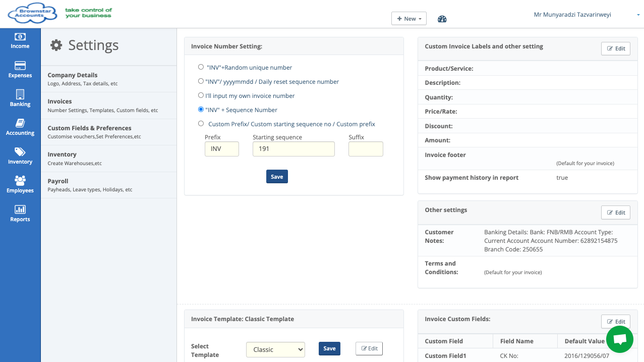Image resolution: width=644 pixels, height=362 pixels.
Task: Open Inventory tags icon in sidebar
Action: 20,152
